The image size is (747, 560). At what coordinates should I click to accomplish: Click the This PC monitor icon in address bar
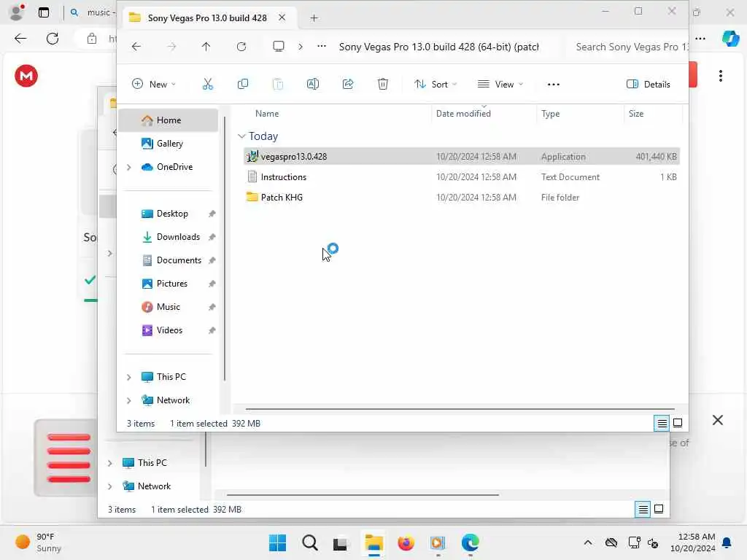[x=278, y=46]
